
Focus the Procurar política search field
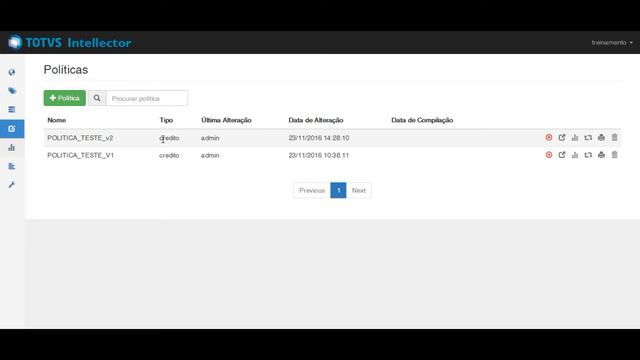[147, 98]
